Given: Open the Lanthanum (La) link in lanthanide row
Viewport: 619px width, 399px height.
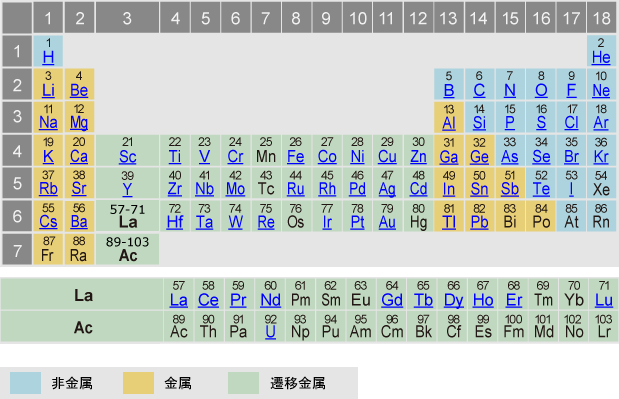Looking at the screenshot, I should tap(178, 300).
